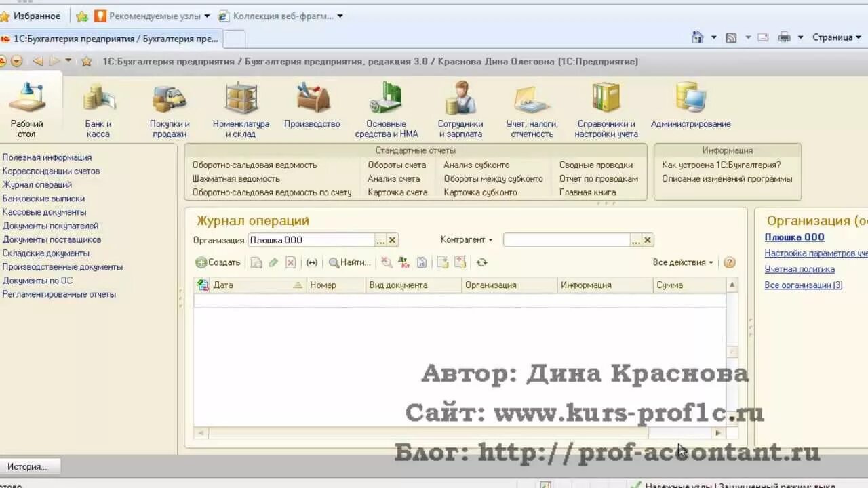Viewport: 868px width, 488px height.
Task: Click the unpost document icon in the journal toolbar
Action: (x=460, y=262)
